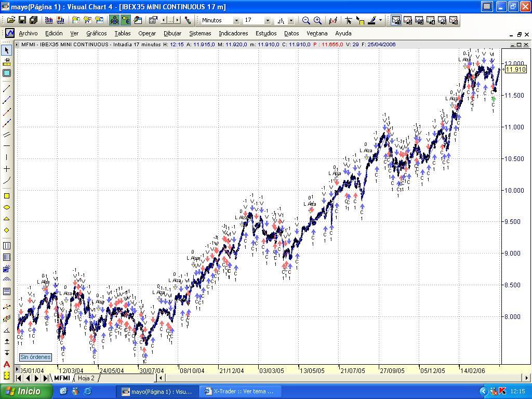Switch to the Hoja 2 sheet tab
532x399 pixels.
click(x=86, y=378)
